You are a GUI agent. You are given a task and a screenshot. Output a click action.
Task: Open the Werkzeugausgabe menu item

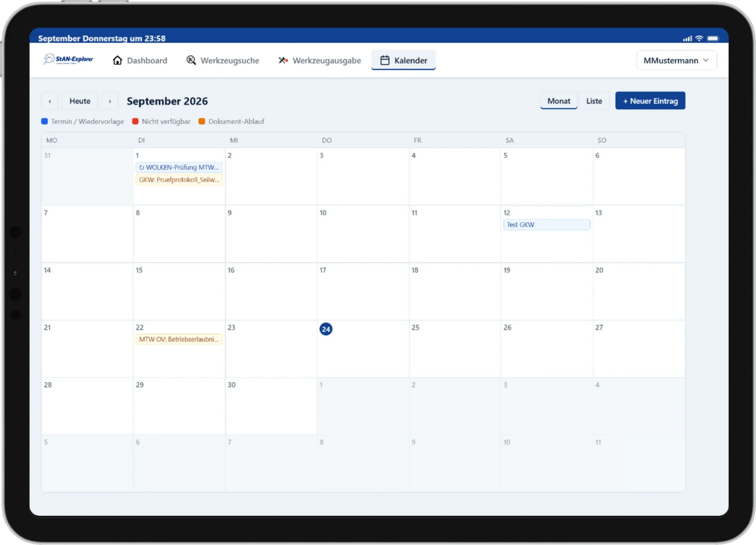[x=320, y=60]
